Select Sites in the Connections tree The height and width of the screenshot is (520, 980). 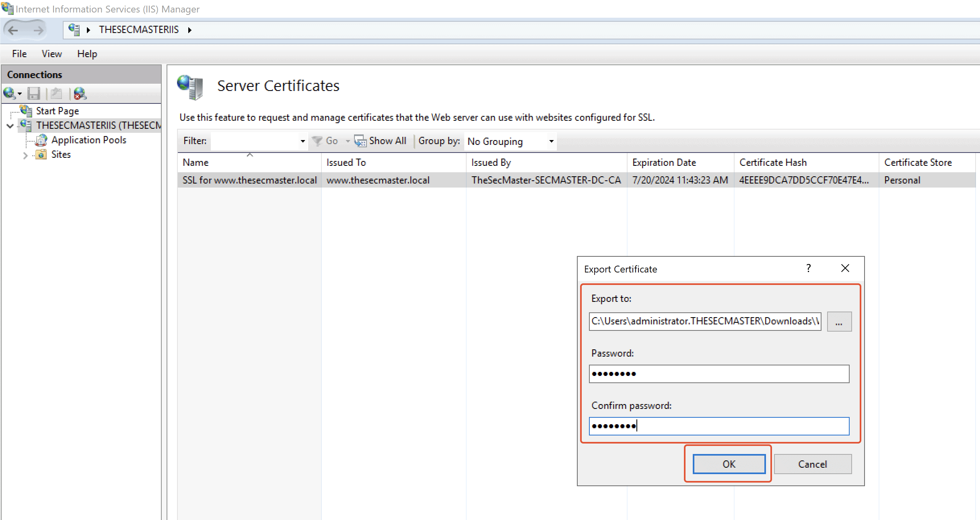click(61, 155)
